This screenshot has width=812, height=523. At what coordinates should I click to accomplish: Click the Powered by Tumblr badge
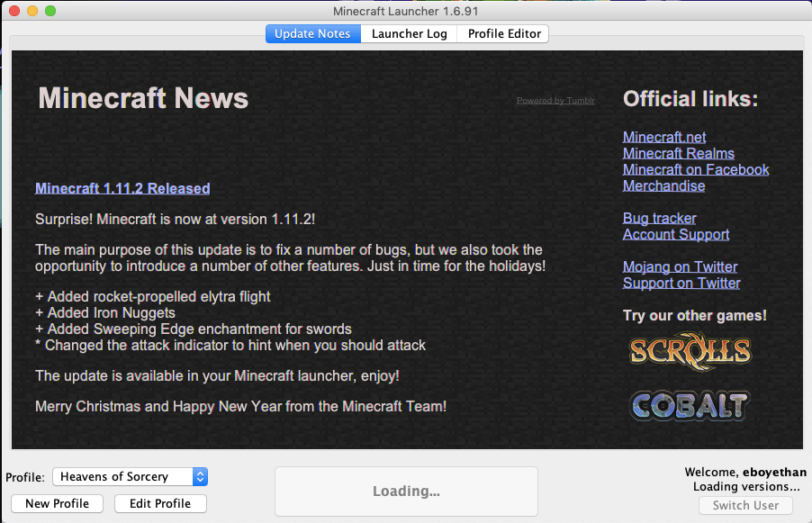point(555,101)
